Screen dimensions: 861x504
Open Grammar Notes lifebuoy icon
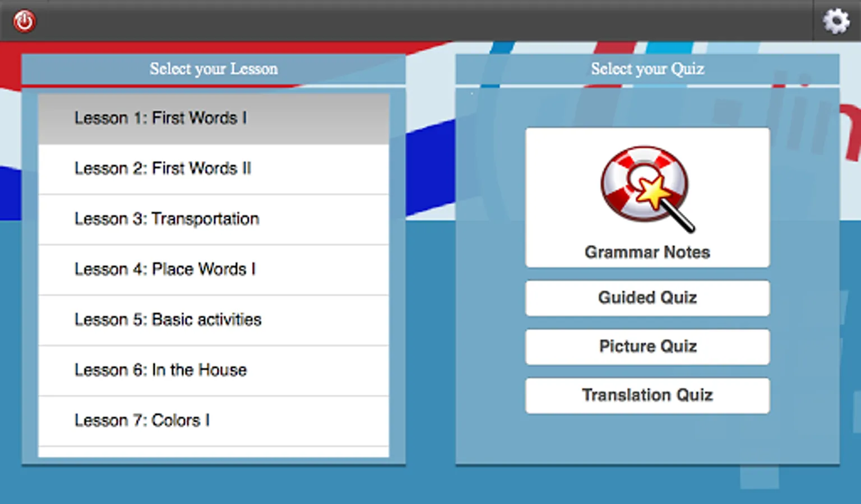tap(647, 189)
